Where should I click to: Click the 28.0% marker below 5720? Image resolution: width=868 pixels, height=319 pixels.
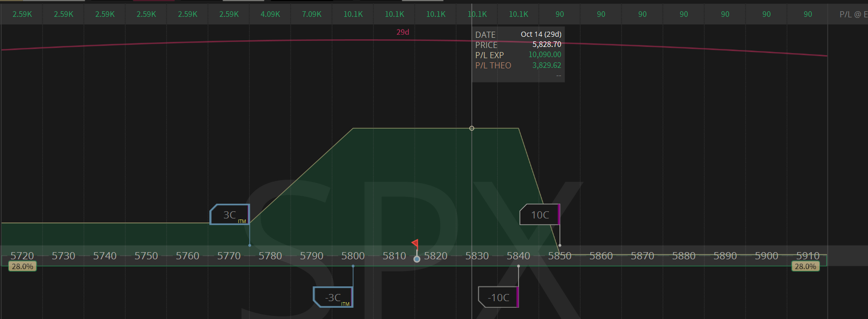coord(22,266)
